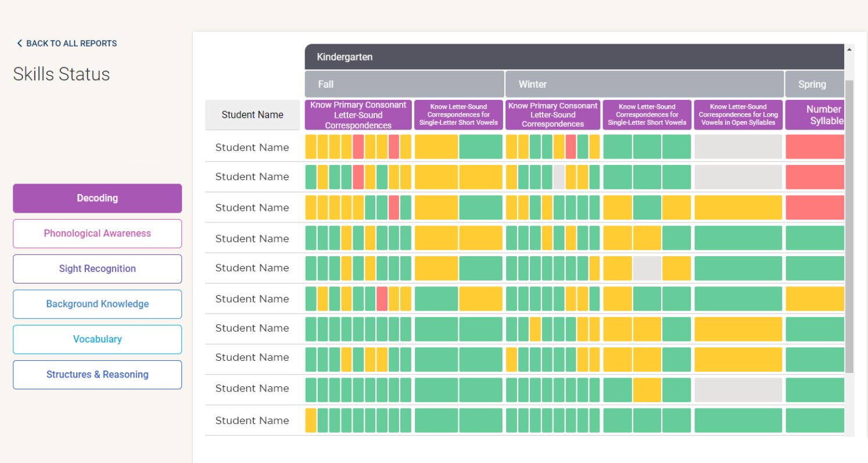Click seventh student's yellow Long Vowels cell

click(738, 329)
